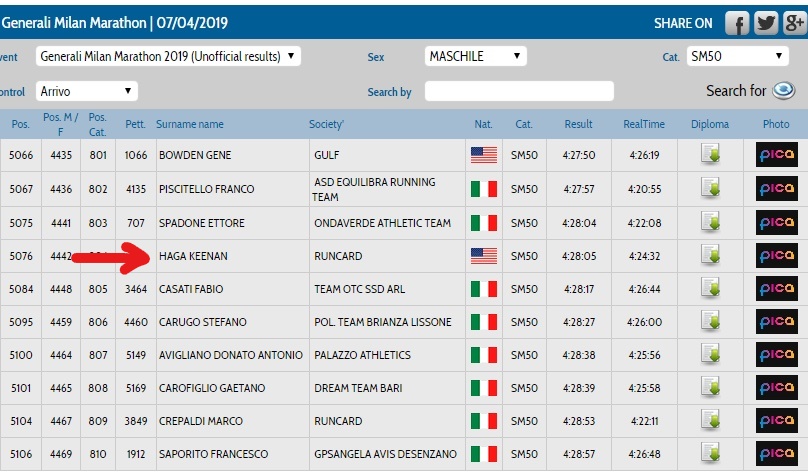Download diploma for Bowden Gene

[710, 154]
